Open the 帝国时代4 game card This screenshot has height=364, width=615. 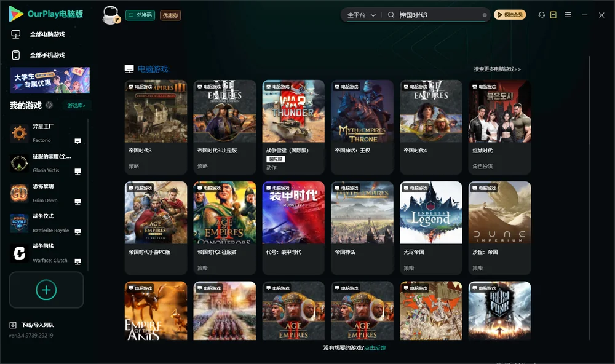pos(431,127)
